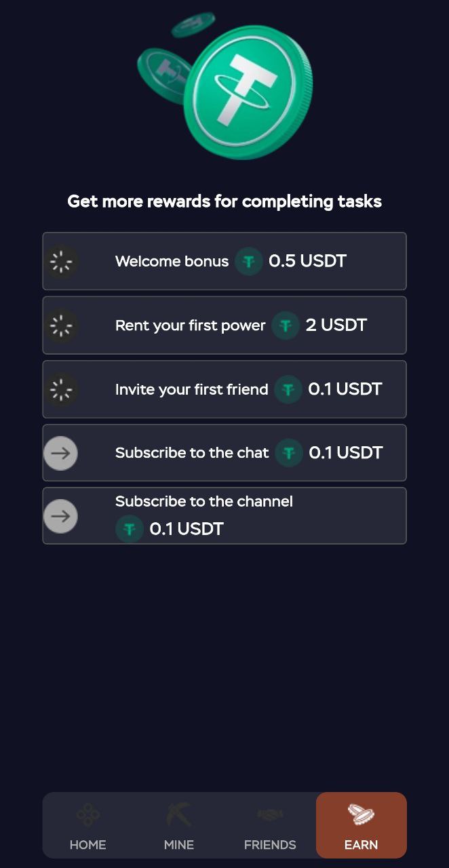This screenshot has height=868, width=449.
Task: Click the USDT coin next to 2 USDT reward
Action: point(286,325)
